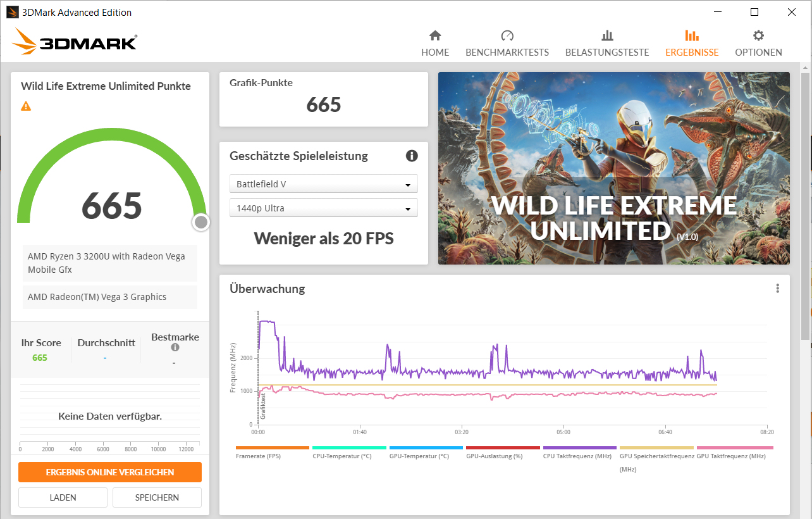Click the Wild Life Extreme Unlimited banner image
This screenshot has height=519, width=812.
coord(614,168)
